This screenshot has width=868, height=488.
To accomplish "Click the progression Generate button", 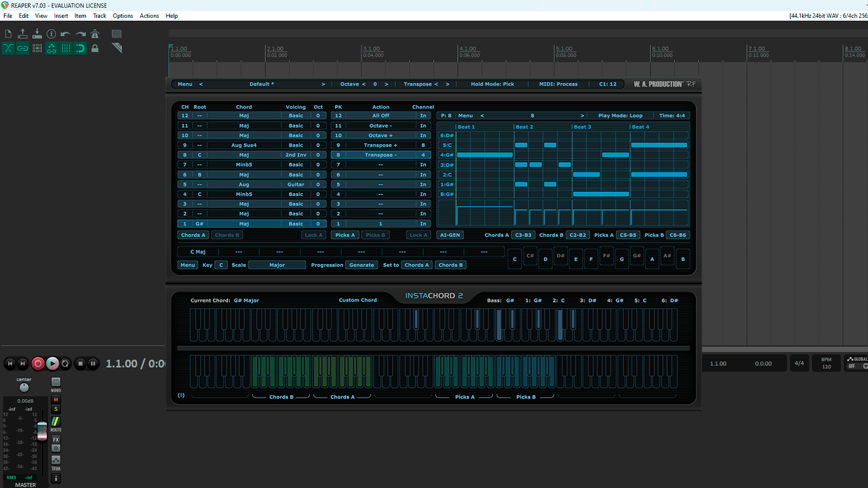I will (362, 265).
